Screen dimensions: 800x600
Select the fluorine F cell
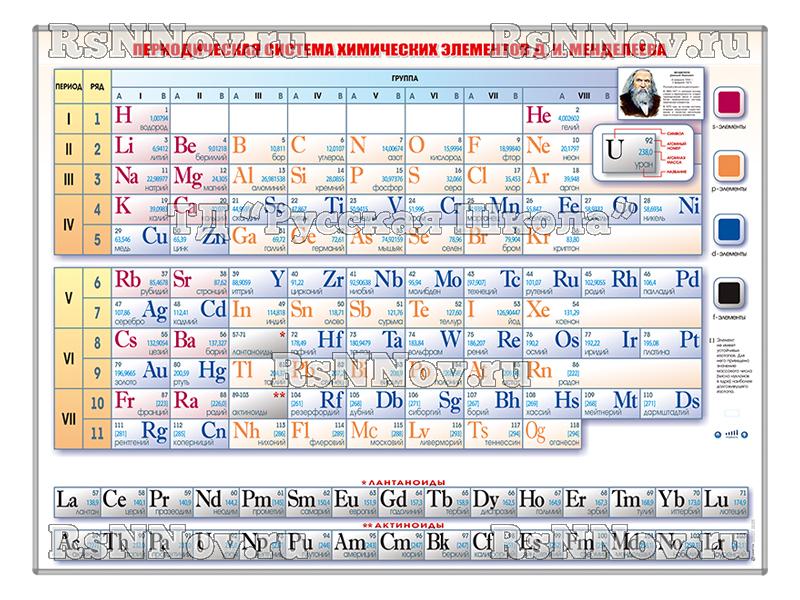(x=493, y=149)
